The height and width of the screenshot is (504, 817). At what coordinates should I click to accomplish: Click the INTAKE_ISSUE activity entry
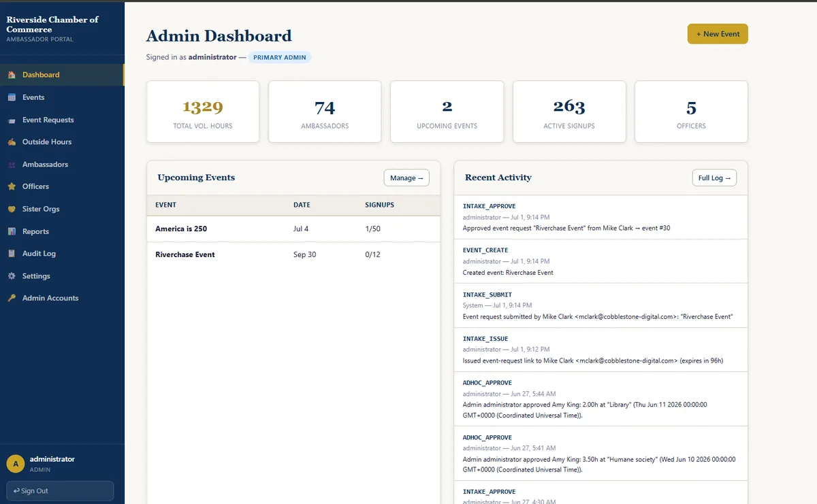600,350
